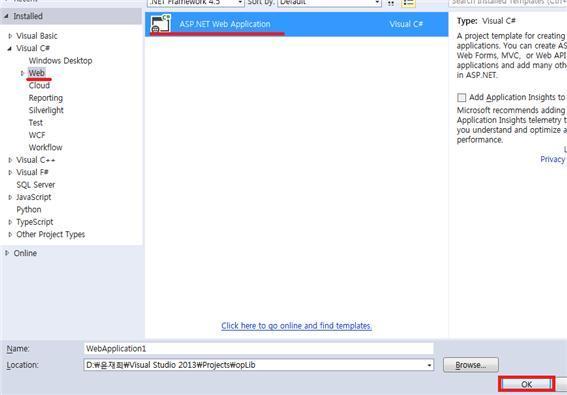Screen dimensions: 567x395
Task: Select the Cloud category
Action: coord(39,85)
